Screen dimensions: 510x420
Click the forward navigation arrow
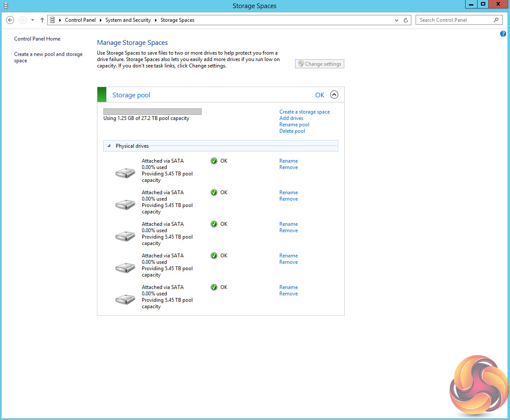pyautogui.click(x=23, y=20)
